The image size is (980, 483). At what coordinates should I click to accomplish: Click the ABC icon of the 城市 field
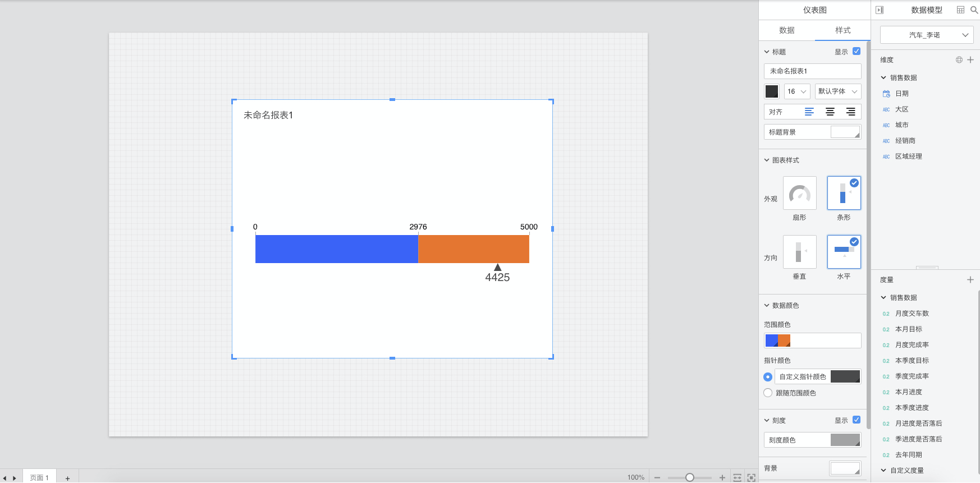click(x=886, y=126)
